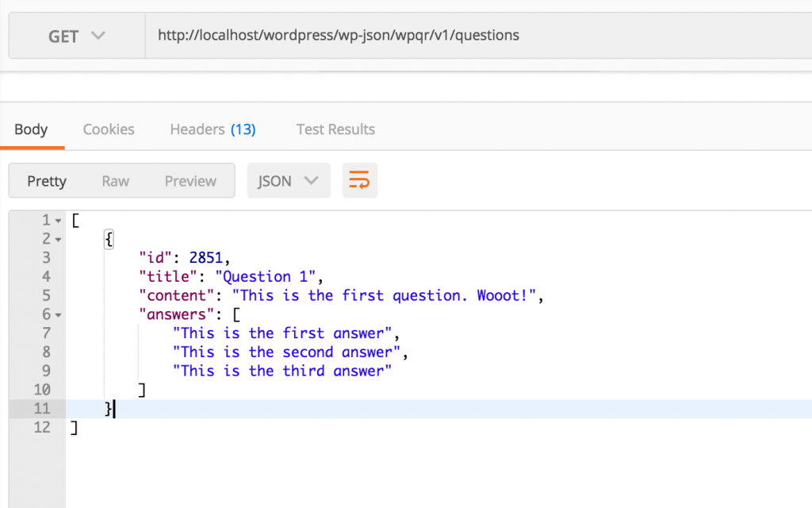Click the chevron beside JSON selector

click(x=311, y=180)
